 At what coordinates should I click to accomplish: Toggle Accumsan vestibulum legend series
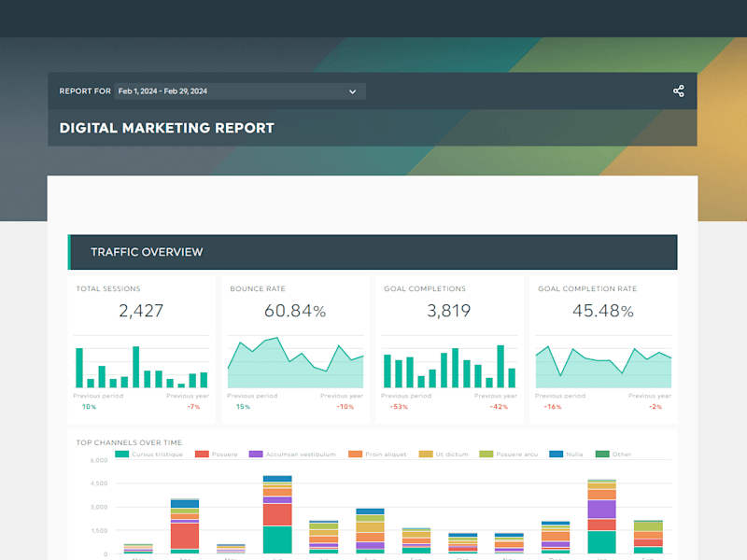pyautogui.click(x=292, y=455)
